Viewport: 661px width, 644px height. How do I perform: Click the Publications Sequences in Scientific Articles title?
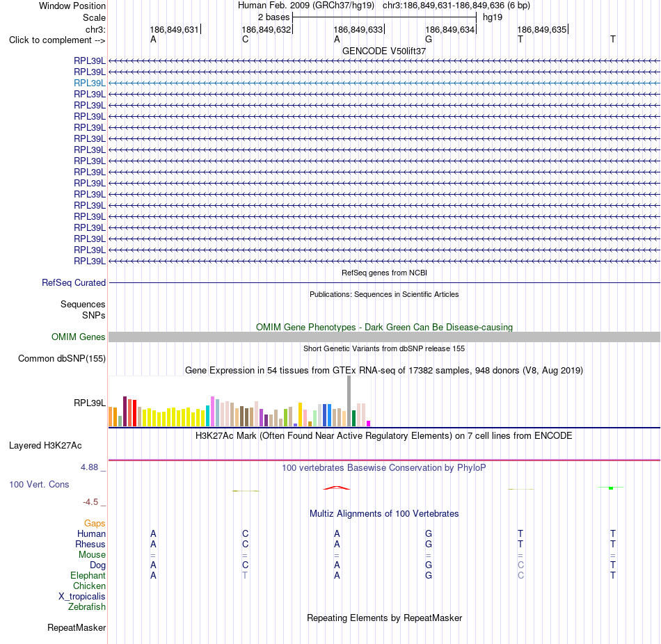coord(384,294)
